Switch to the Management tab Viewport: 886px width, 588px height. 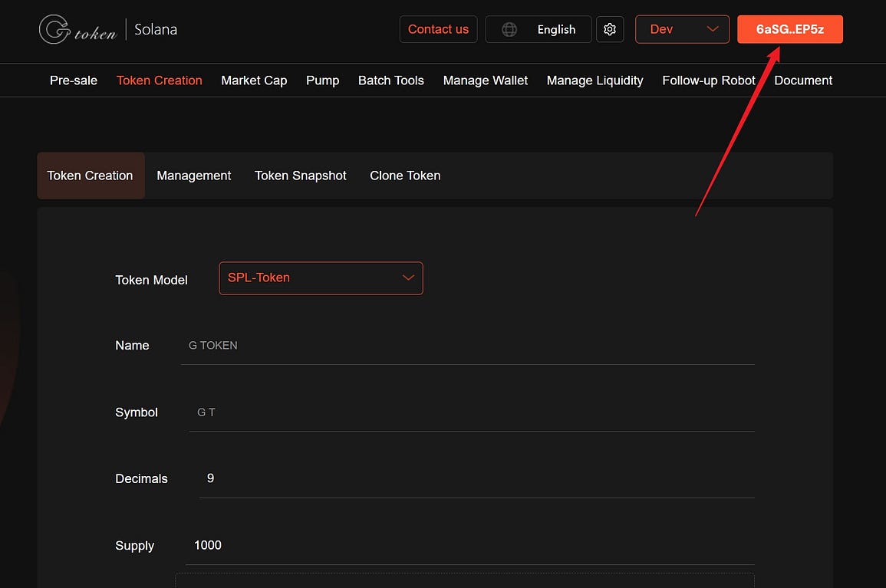(x=194, y=176)
